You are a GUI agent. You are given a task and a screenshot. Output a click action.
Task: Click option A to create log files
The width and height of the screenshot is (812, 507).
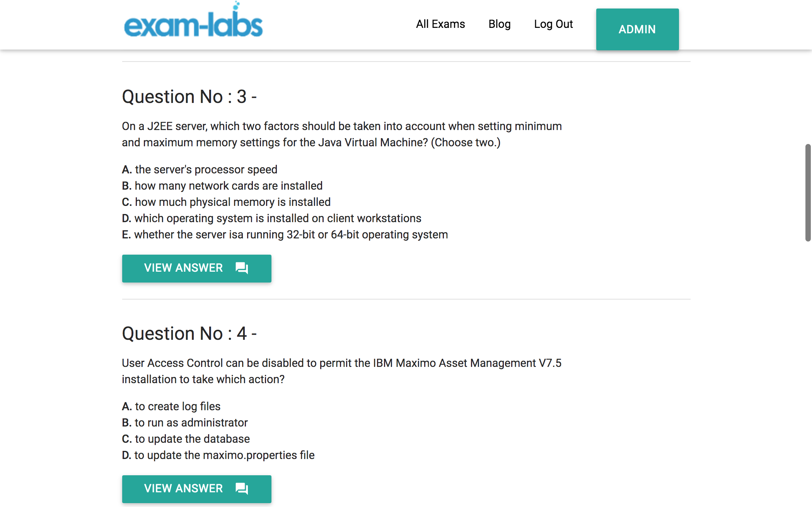click(171, 406)
